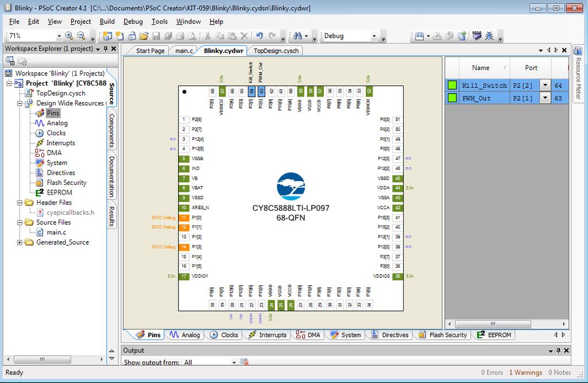Open the File menu
Image resolution: width=588 pixels, height=383 pixels.
click(14, 21)
